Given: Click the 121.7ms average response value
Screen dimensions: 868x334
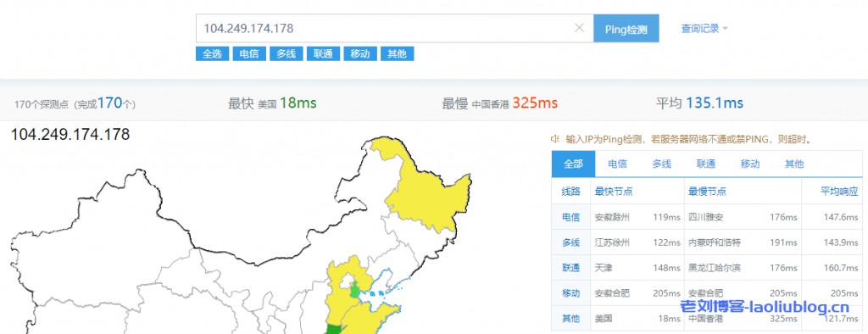Looking at the screenshot, I should [841, 319].
